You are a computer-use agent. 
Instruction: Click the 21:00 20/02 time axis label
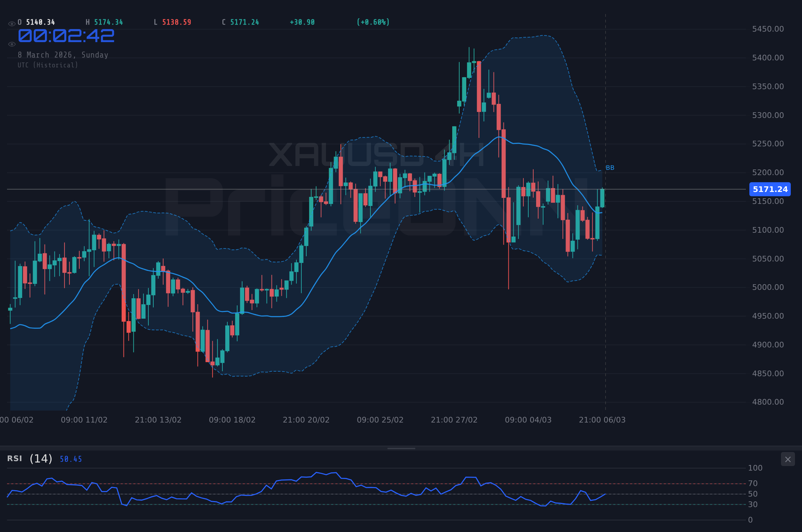(x=306, y=420)
